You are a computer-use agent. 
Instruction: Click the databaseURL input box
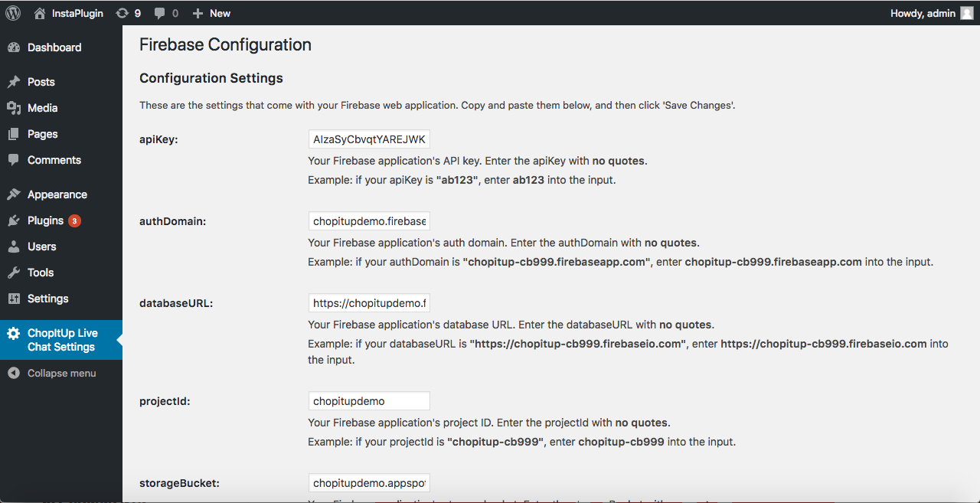click(x=368, y=303)
